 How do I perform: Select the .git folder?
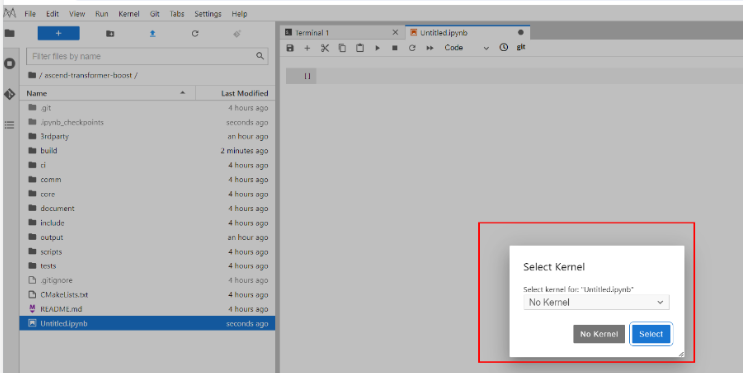tap(147, 108)
